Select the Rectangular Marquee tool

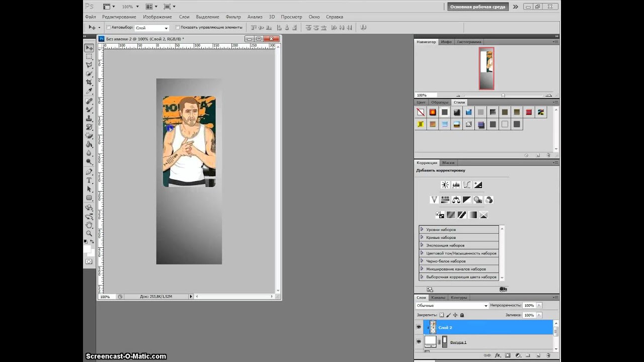click(x=89, y=56)
